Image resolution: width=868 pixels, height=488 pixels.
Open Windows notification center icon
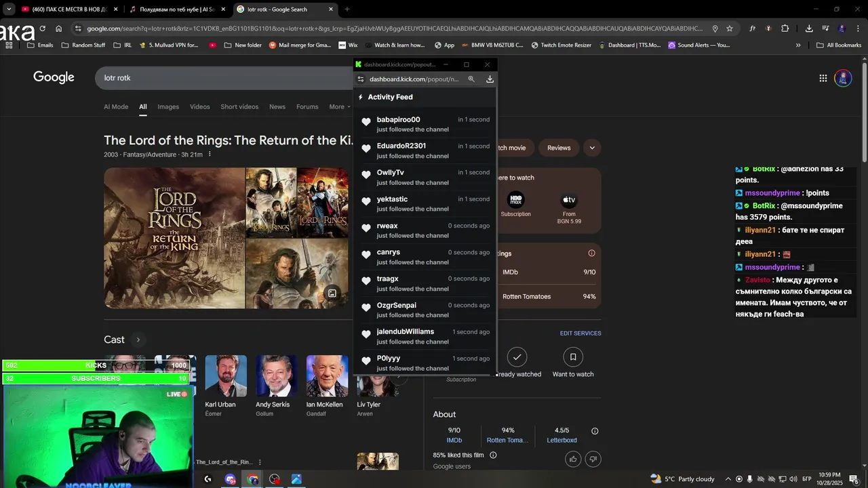coord(853,479)
